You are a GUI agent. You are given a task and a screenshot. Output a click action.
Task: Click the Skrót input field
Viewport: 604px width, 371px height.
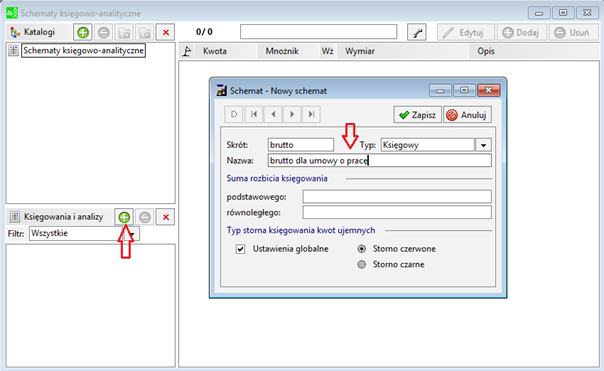pos(301,145)
